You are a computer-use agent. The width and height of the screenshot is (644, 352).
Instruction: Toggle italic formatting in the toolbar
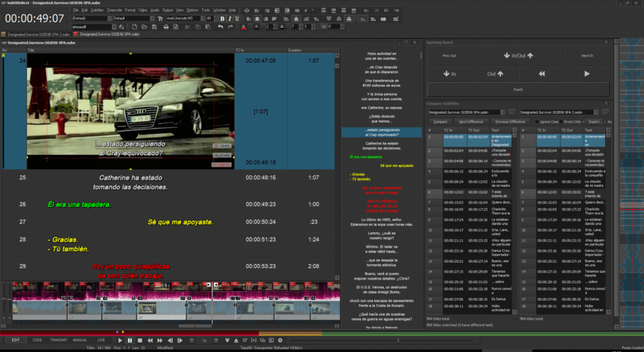(x=230, y=18)
